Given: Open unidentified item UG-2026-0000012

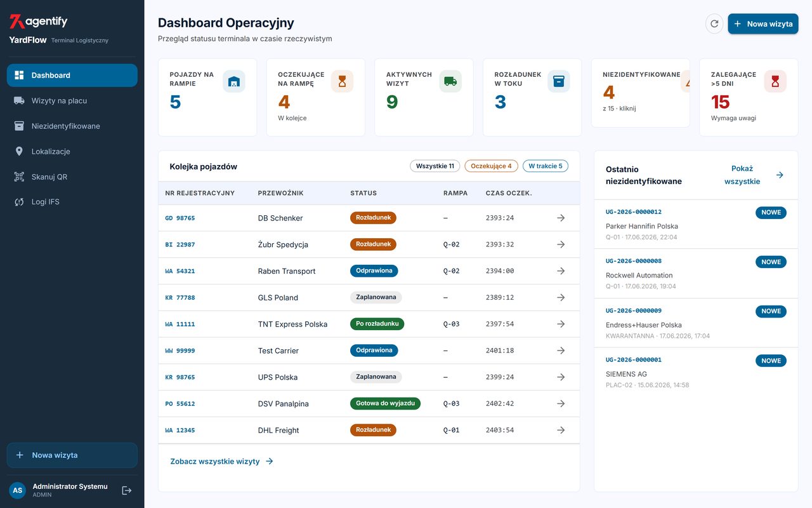Looking at the screenshot, I should click(634, 212).
